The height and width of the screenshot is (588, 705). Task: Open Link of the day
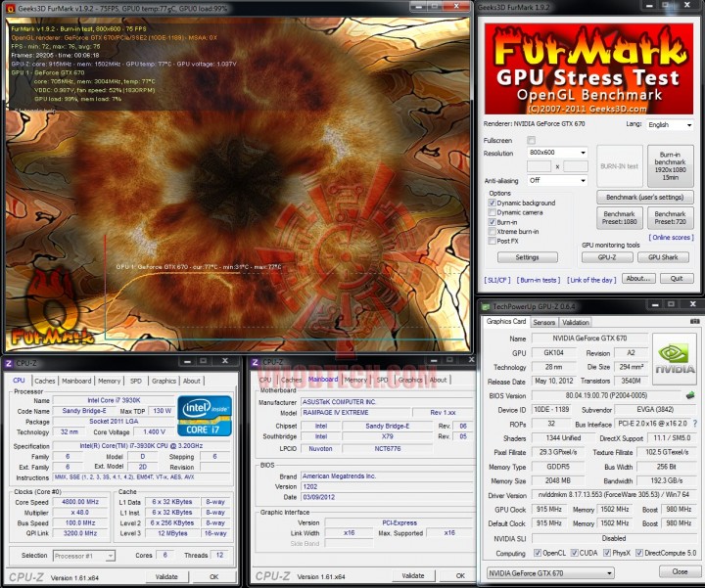point(591,280)
